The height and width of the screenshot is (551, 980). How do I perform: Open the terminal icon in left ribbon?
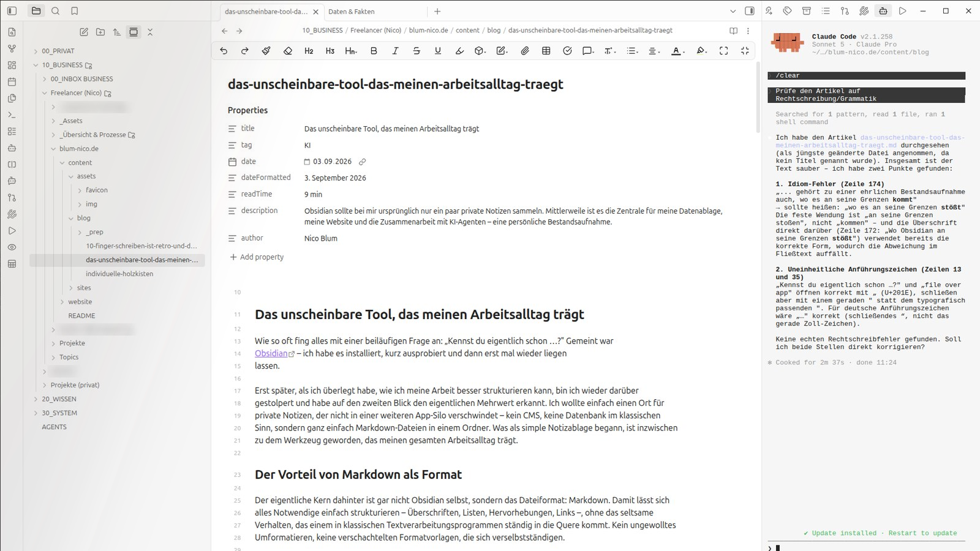[x=12, y=114]
